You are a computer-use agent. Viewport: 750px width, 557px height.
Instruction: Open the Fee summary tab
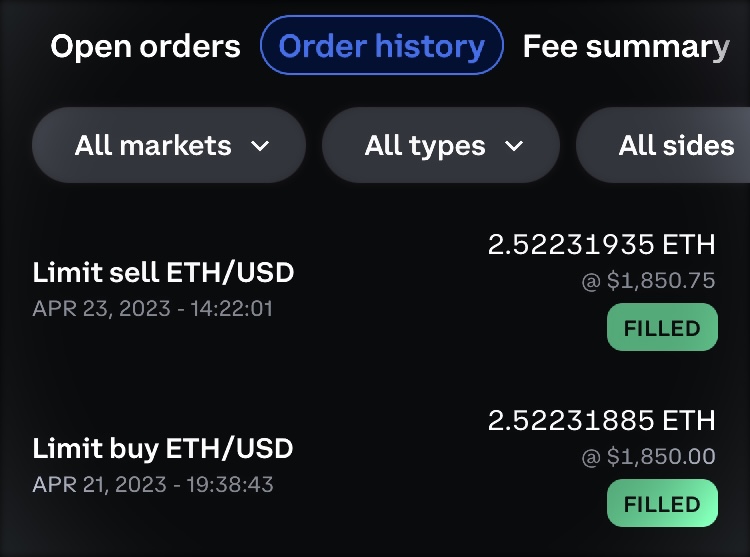pos(626,46)
